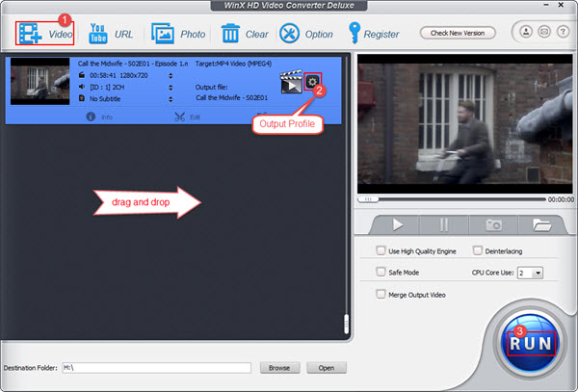Click the Browse button
Screen dimensions: 578x392
coord(279,368)
